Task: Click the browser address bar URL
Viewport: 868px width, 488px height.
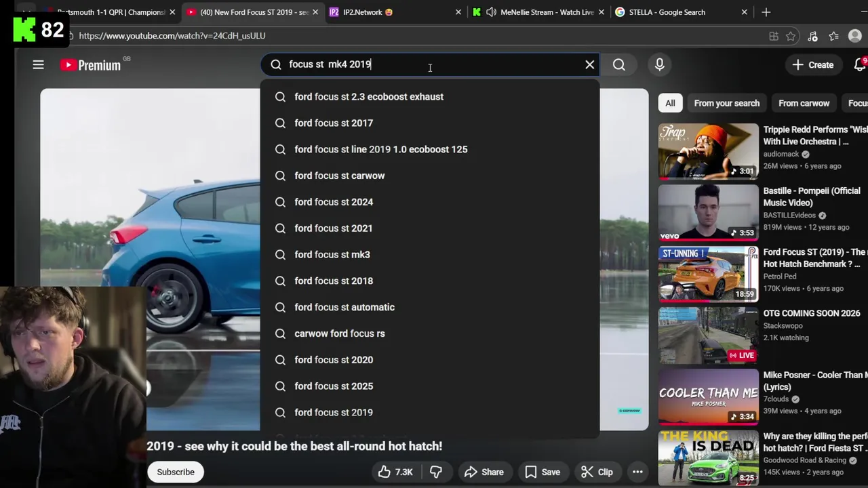Action: tap(172, 35)
